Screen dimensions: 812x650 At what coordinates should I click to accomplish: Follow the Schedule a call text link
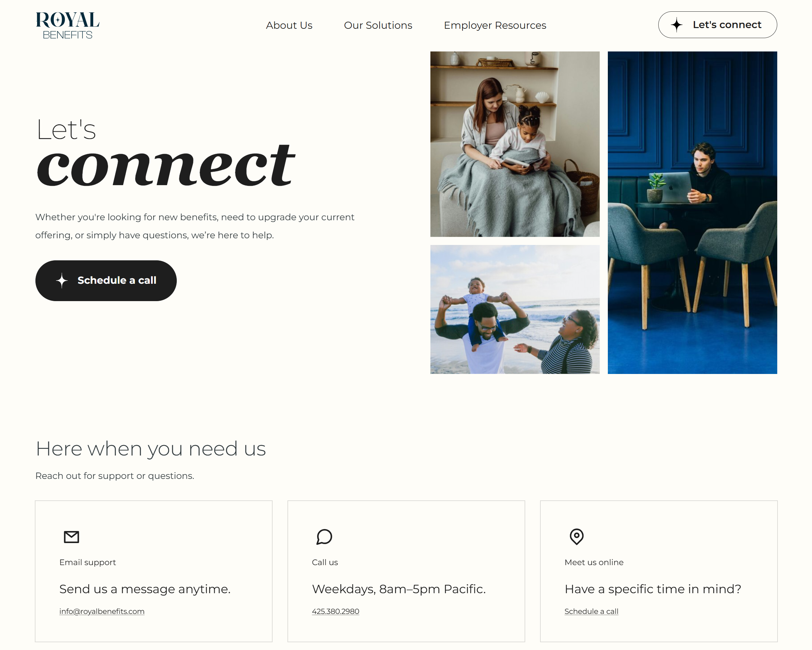tap(591, 611)
